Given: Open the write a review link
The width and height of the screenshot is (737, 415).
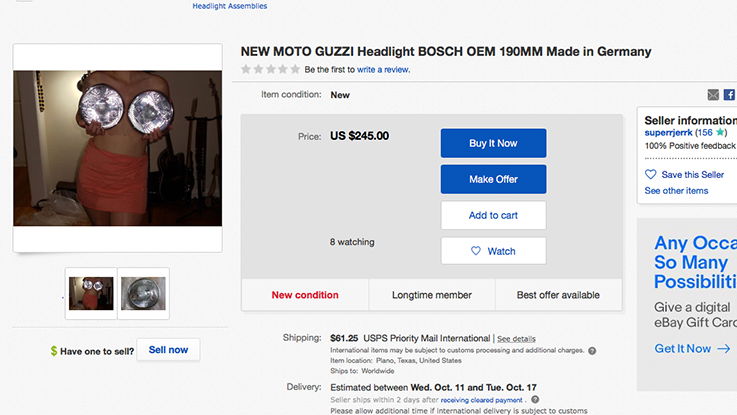Looking at the screenshot, I should [x=383, y=70].
